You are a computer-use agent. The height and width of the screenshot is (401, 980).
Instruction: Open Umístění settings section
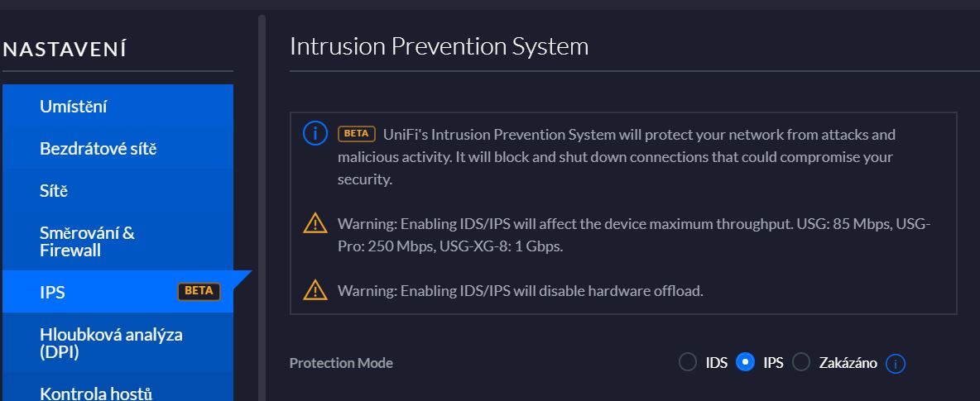(118, 106)
